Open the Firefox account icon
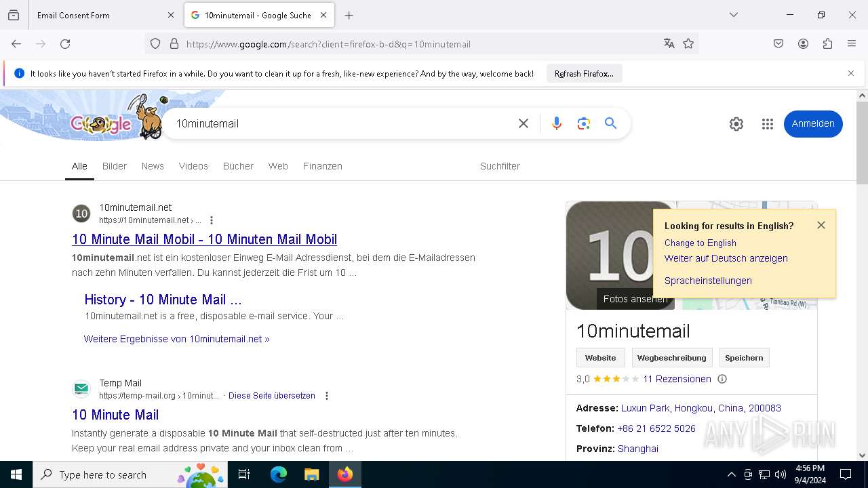The height and width of the screenshot is (488, 868). coord(803,44)
